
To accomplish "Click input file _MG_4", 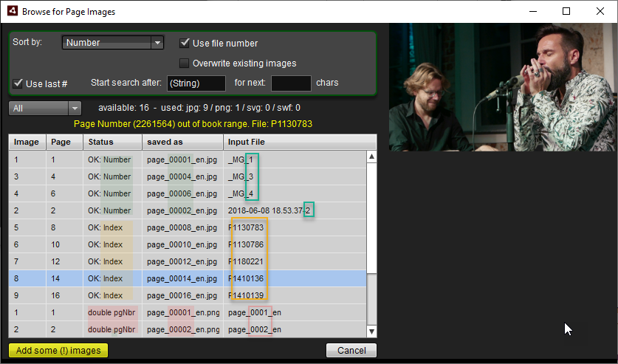I will point(241,194).
